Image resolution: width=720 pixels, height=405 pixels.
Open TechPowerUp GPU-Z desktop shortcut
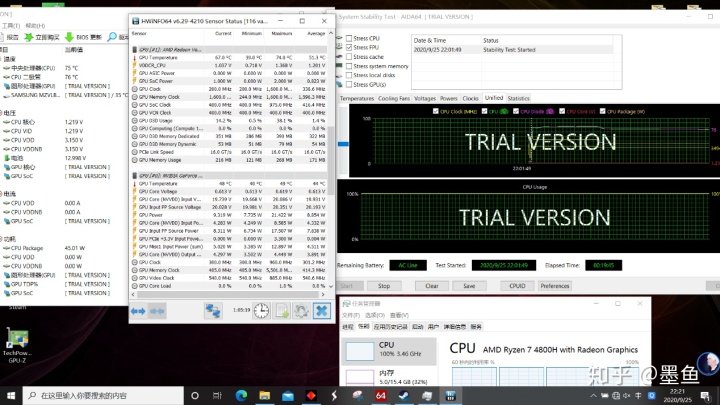tap(17, 344)
